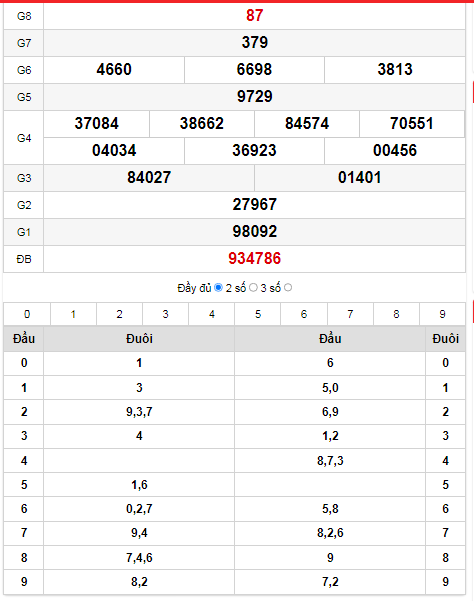Click the G4 number 70551
The width and height of the screenshot is (474, 601).
(412, 124)
